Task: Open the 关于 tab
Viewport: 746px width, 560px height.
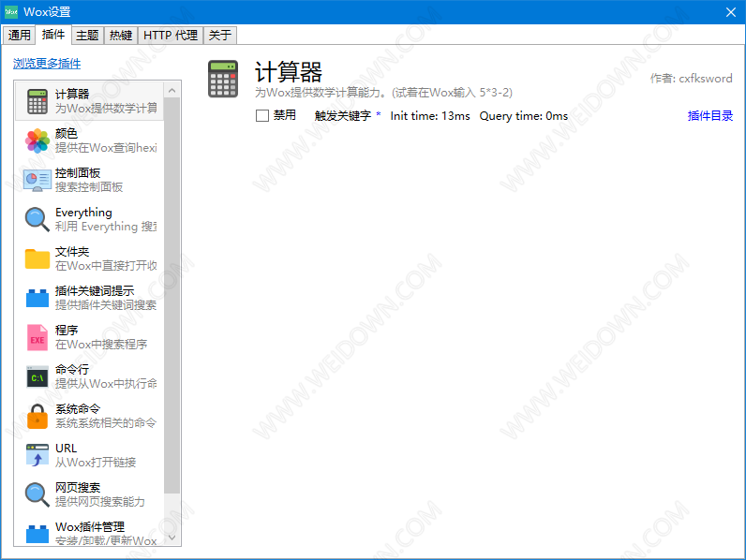Action: coord(220,36)
